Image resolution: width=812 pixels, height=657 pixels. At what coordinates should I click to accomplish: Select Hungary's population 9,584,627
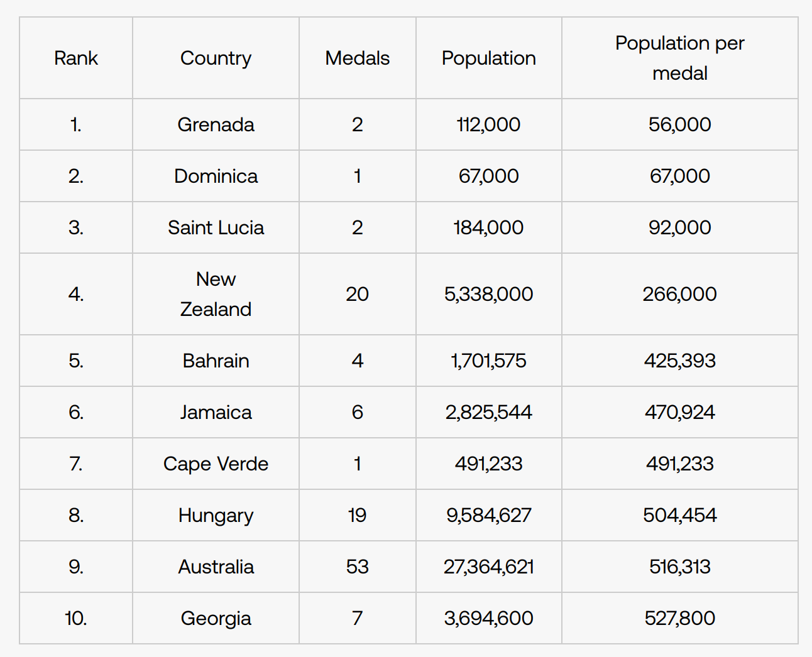tap(488, 515)
